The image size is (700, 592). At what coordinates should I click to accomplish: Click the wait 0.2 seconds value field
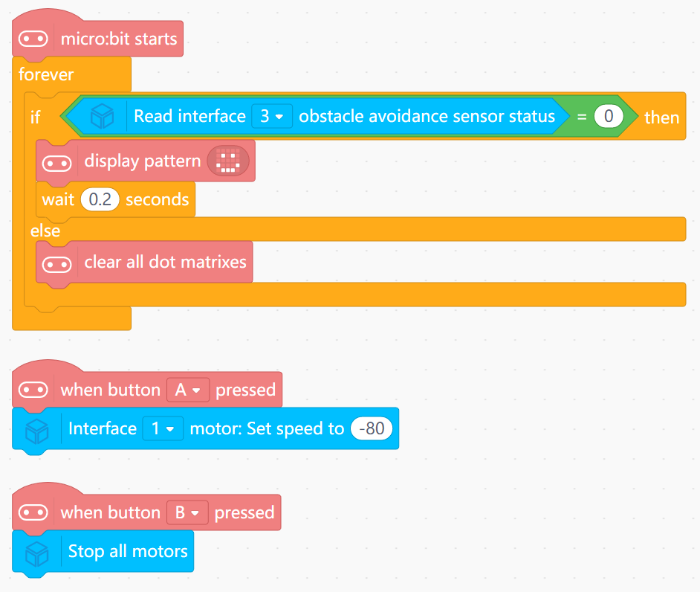[100, 200]
